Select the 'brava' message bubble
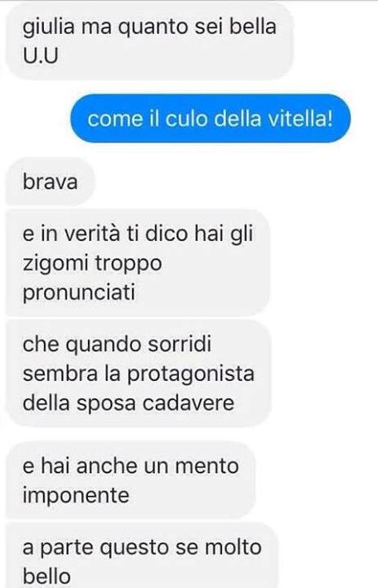Screen dimensions: 378x588 [50, 182]
